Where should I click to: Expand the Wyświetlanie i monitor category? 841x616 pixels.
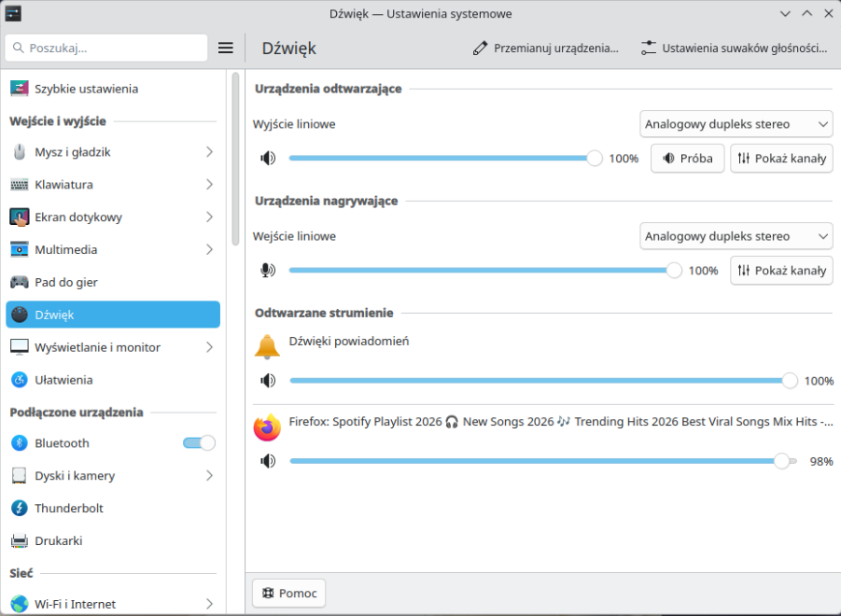click(x=208, y=347)
